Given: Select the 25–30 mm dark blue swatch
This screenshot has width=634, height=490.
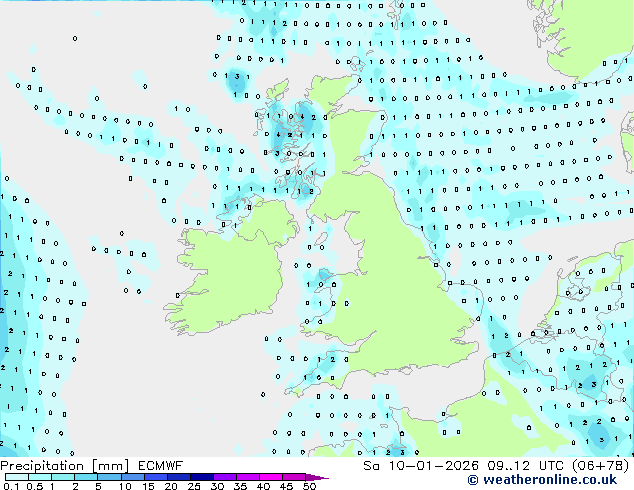Looking at the screenshot, I should pos(202,477).
